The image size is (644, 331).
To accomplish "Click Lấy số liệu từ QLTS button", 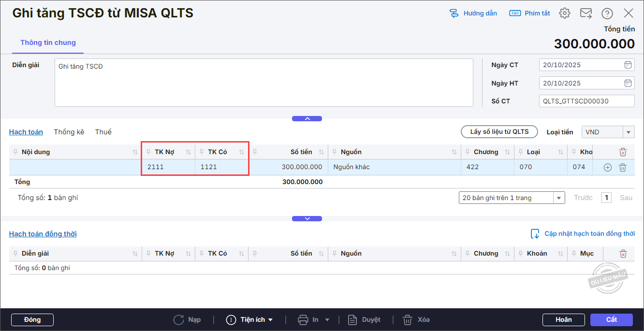I will pos(499,132).
